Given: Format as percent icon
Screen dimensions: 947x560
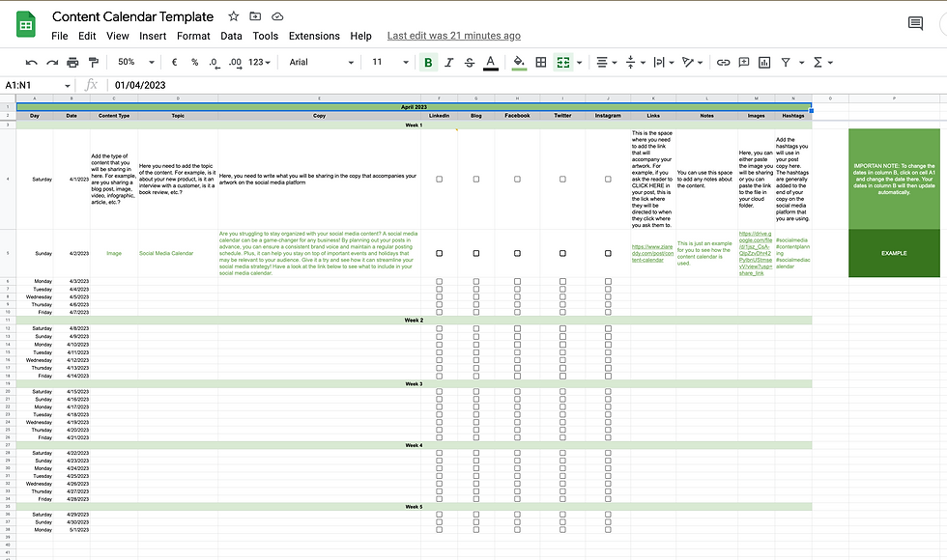Looking at the screenshot, I should 194,62.
